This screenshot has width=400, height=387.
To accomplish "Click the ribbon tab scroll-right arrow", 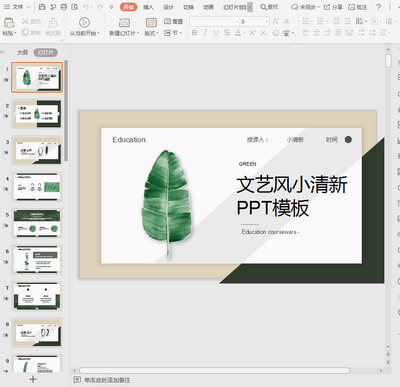I will tap(250, 7).
